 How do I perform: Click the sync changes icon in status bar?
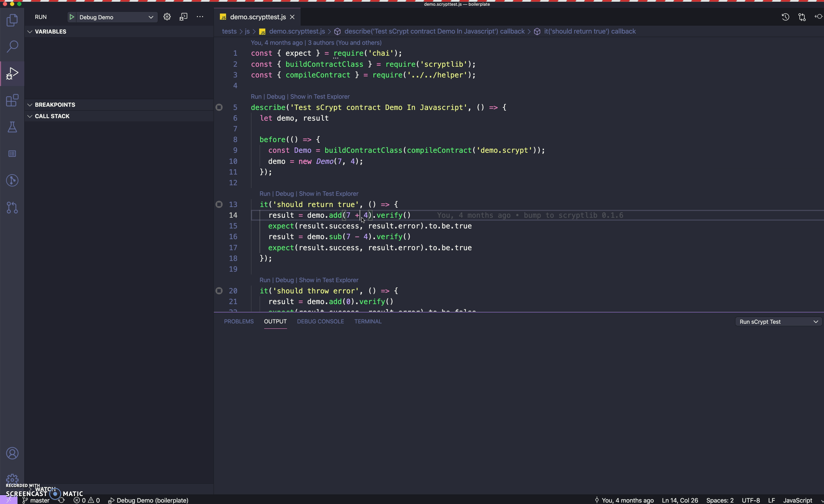click(x=61, y=500)
